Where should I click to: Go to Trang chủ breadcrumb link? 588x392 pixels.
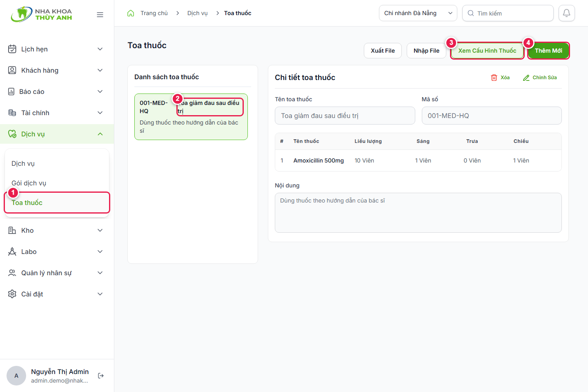point(154,13)
